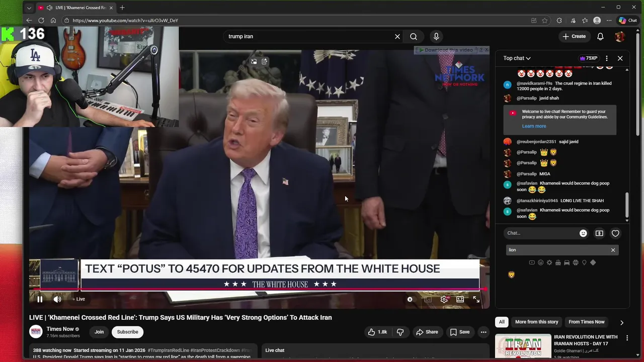
Task: Pause the live video
Action: tap(39, 299)
